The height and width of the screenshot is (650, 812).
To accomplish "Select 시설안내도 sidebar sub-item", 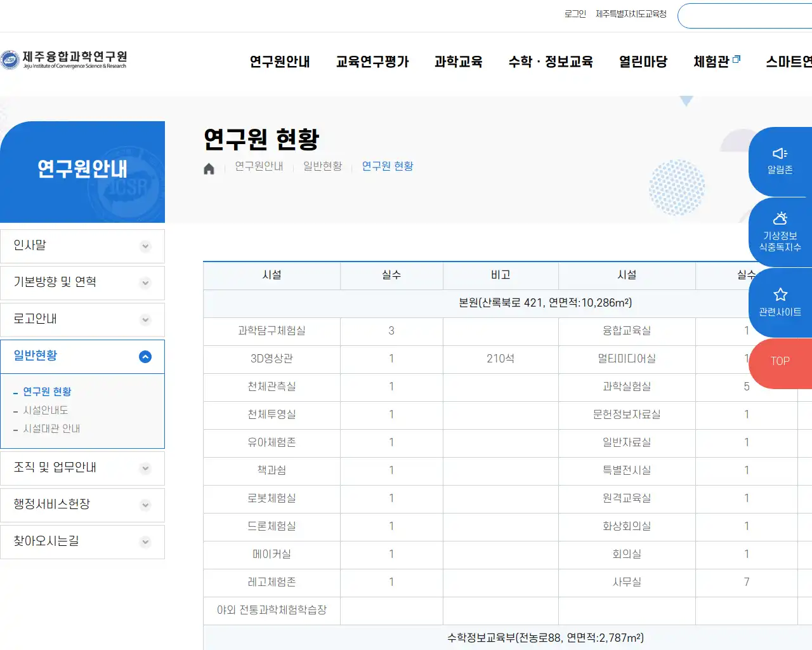I will tap(46, 410).
